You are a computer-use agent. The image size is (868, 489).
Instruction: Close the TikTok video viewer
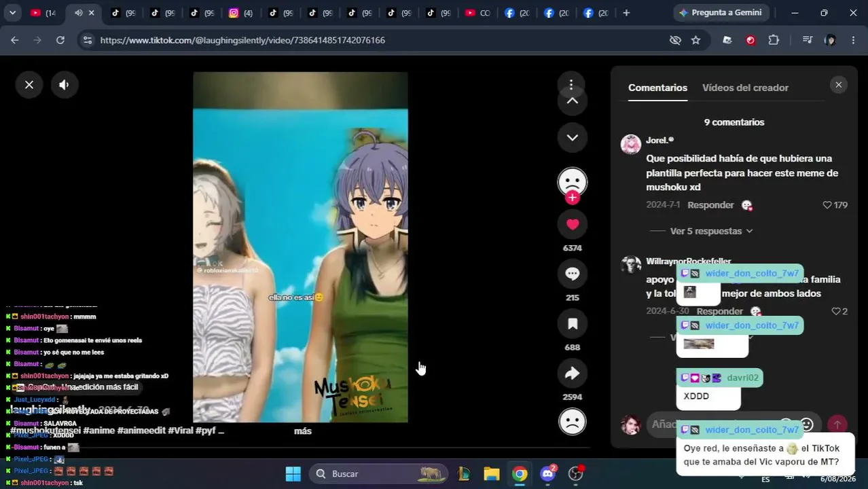click(x=29, y=85)
